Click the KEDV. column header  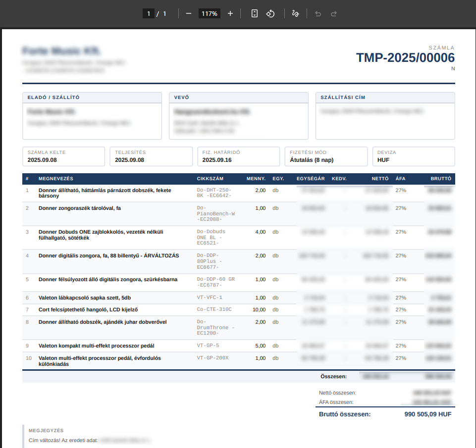[x=339, y=179]
